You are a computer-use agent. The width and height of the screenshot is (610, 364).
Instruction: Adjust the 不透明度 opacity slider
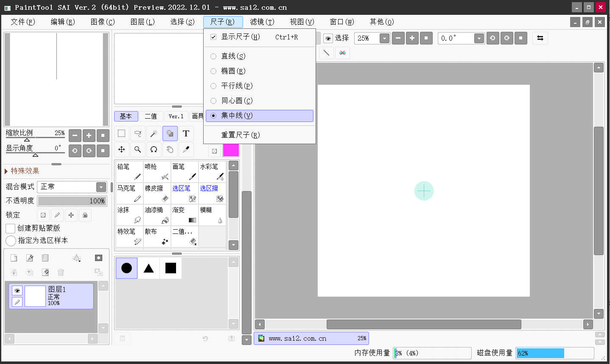(x=72, y=201)
